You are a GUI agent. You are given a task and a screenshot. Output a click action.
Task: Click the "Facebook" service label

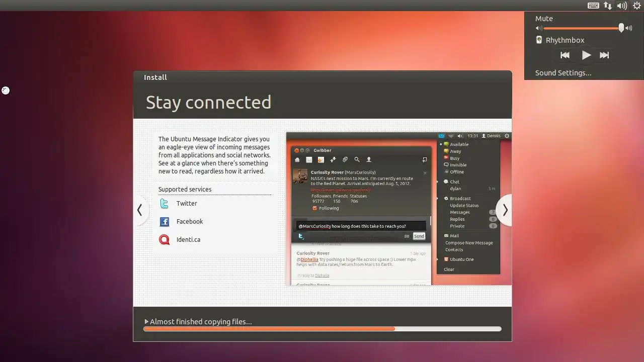click(190, 222)
